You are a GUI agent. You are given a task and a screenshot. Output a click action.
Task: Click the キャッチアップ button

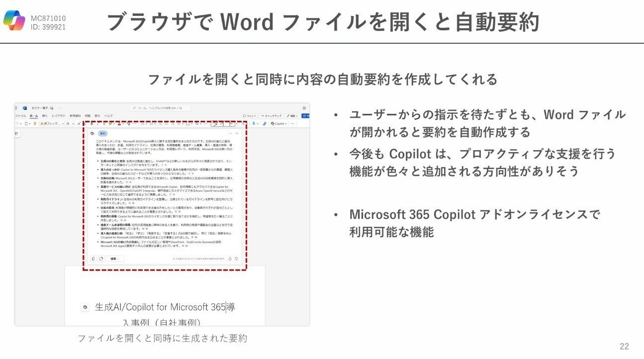pos(273,115)
